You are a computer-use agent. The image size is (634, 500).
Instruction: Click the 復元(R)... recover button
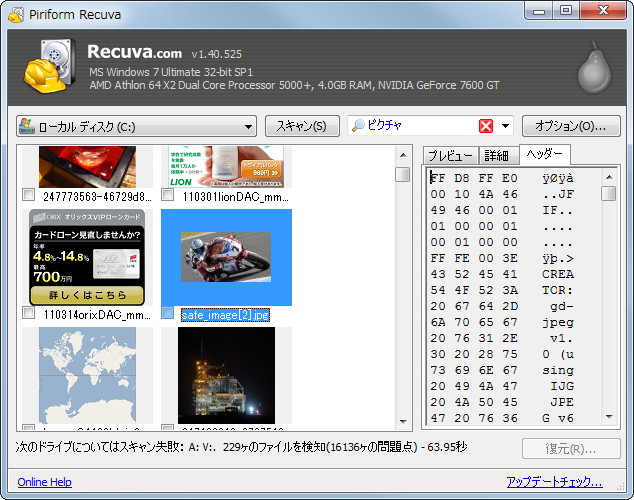pos(571,449)
